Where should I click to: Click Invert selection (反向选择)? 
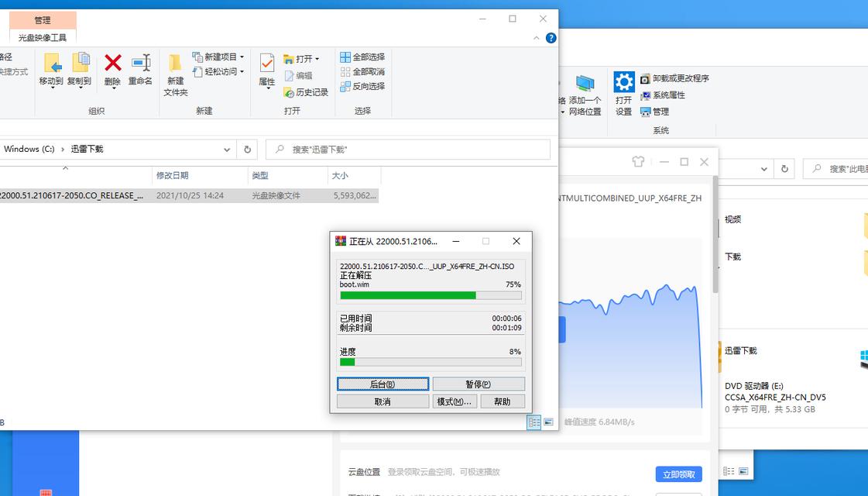[x=362, y=87]
